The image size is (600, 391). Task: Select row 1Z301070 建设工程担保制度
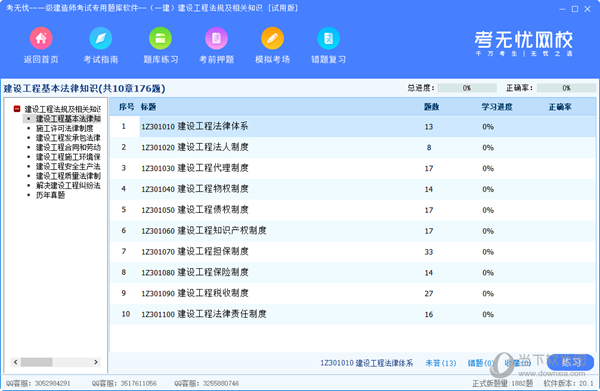point(353,252)
